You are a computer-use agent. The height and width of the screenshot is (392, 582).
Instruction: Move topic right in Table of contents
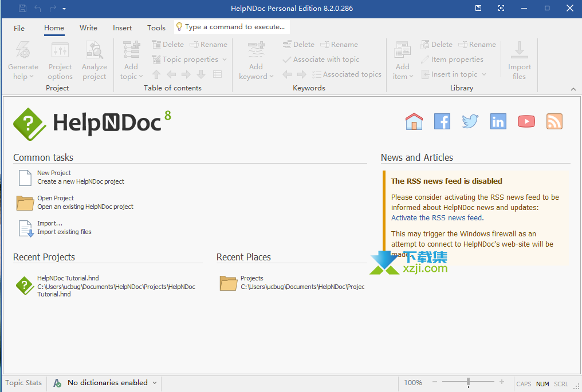pos(186,74)
